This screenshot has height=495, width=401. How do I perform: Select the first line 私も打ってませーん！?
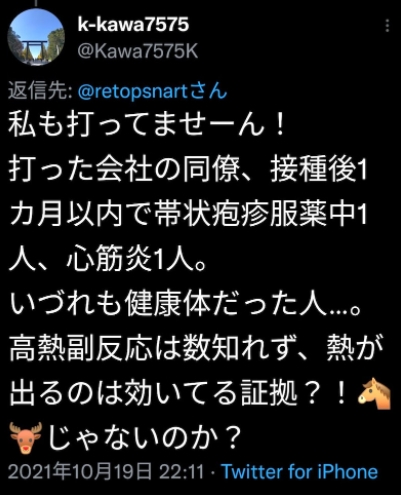[147, 126]
